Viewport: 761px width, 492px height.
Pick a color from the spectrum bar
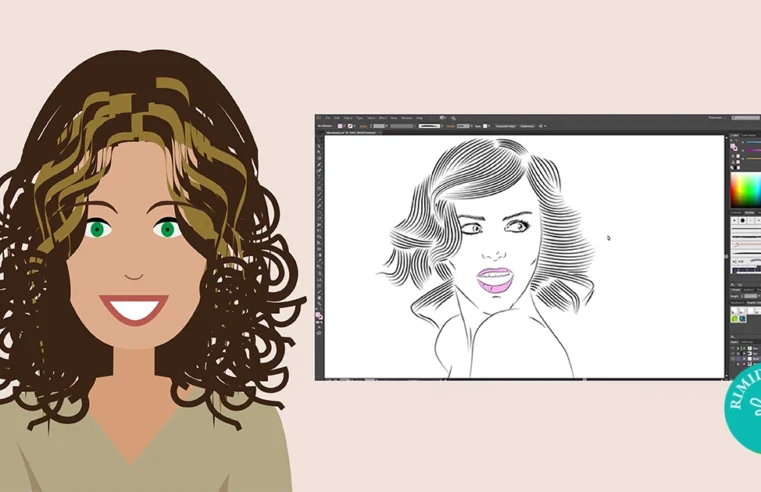click(x=746, y=189)
